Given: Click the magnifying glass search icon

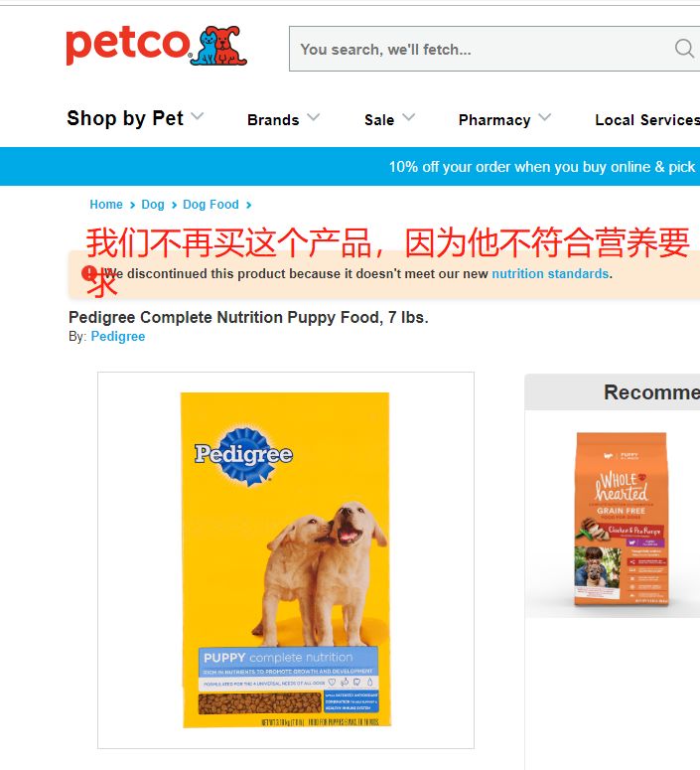Looking at the screenshot, I should tap(684, 49).
